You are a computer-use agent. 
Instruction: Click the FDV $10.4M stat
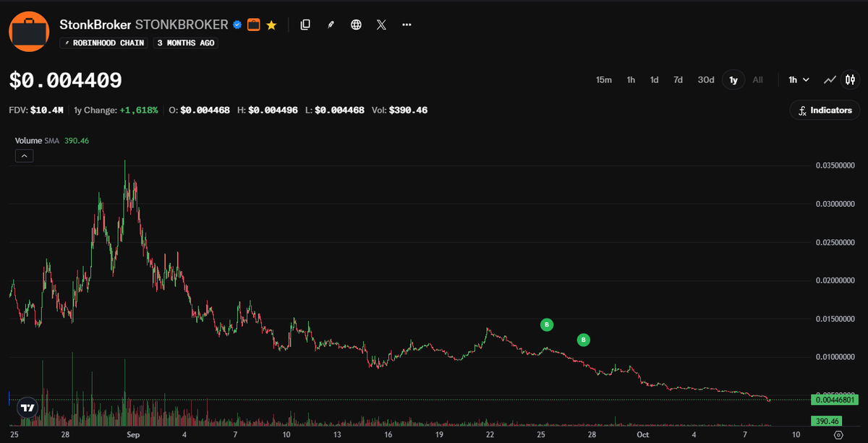[36, 111]
